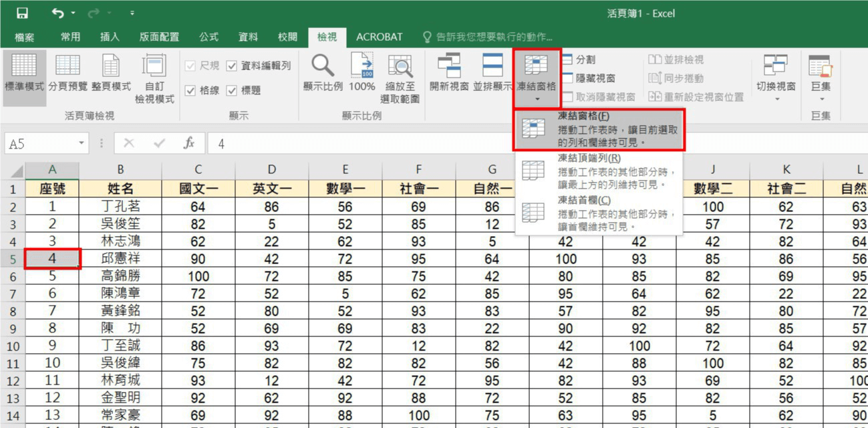Click the 凍結窗格 ribbon button
The width and height of the screenshot is (868, 428).
(x=537, y=78)
